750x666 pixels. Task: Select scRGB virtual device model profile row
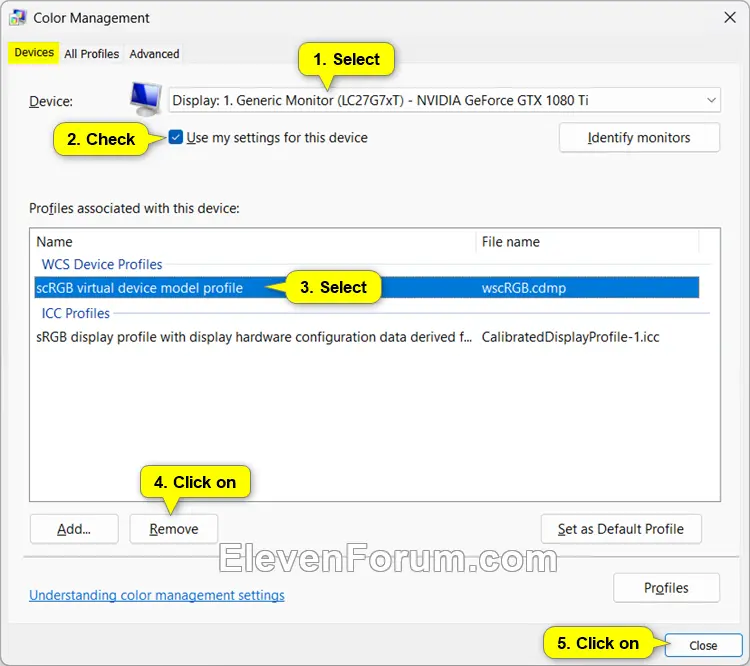(x=366, y=288)
